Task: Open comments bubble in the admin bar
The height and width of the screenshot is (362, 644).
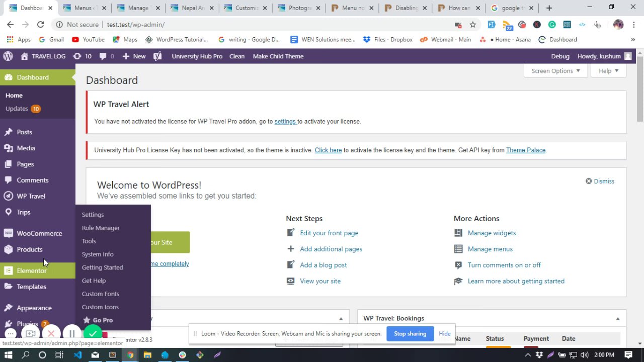Action: (107, 56)
